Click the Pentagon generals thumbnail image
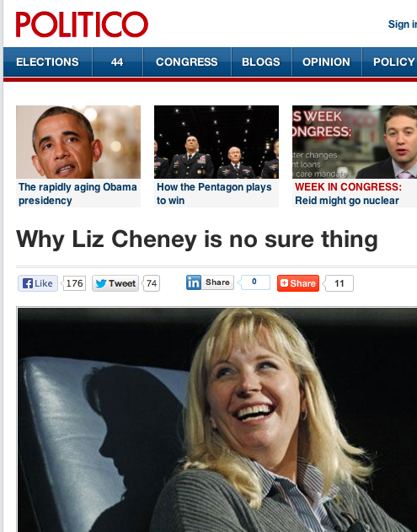417x532 pixels. [217, 142]
